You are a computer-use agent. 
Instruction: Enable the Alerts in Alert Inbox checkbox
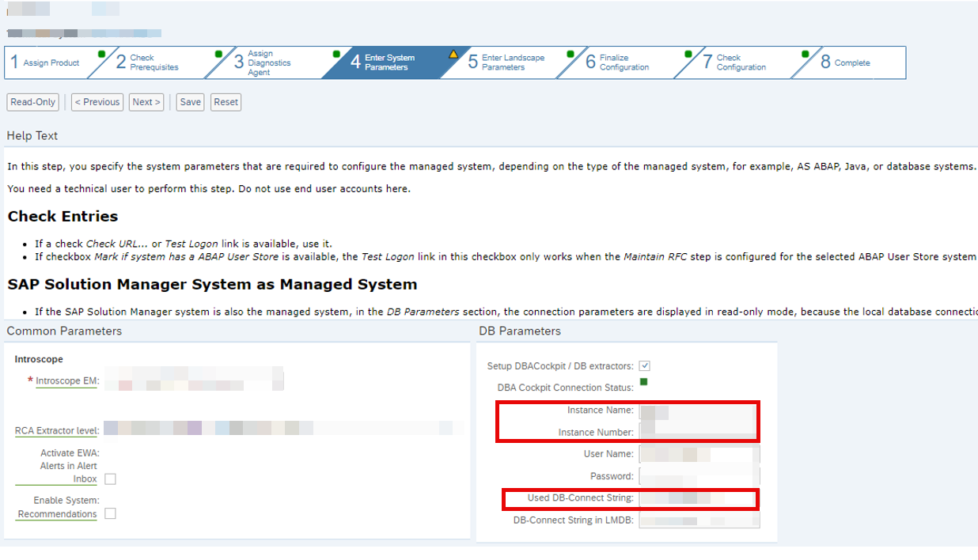[x=111, y=479]
